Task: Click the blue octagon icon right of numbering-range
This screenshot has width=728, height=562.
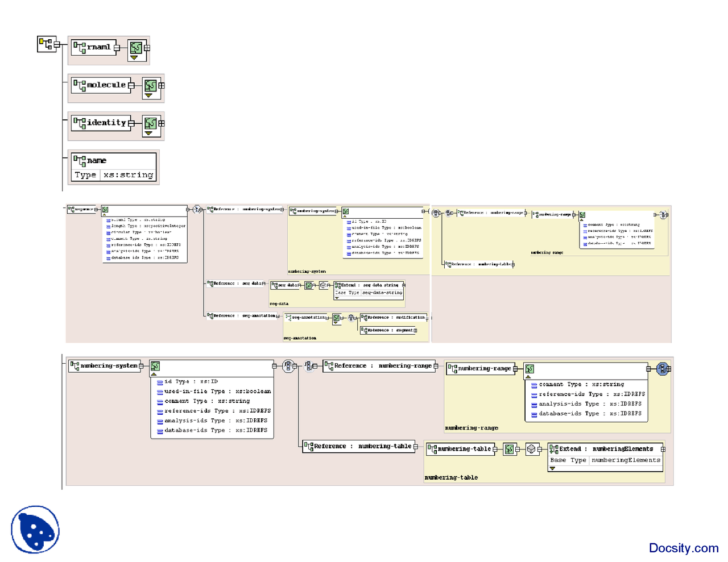Action: (661, 369)
